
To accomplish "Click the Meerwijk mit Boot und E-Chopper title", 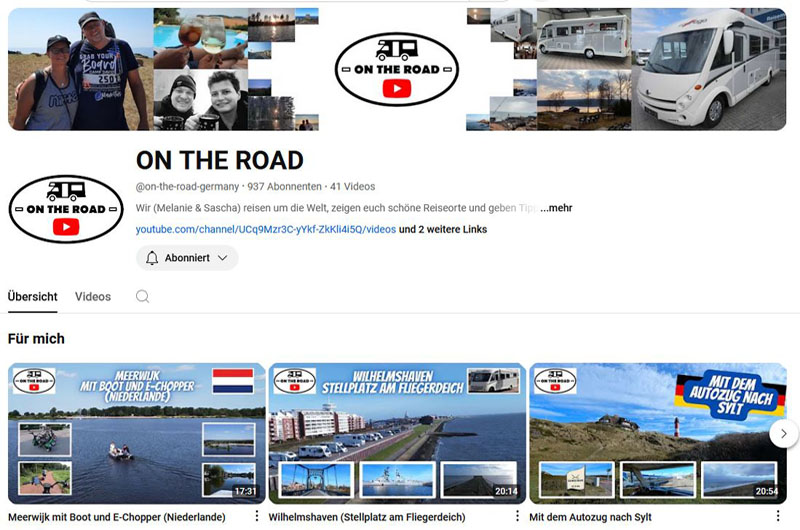I will pos(117,517).
